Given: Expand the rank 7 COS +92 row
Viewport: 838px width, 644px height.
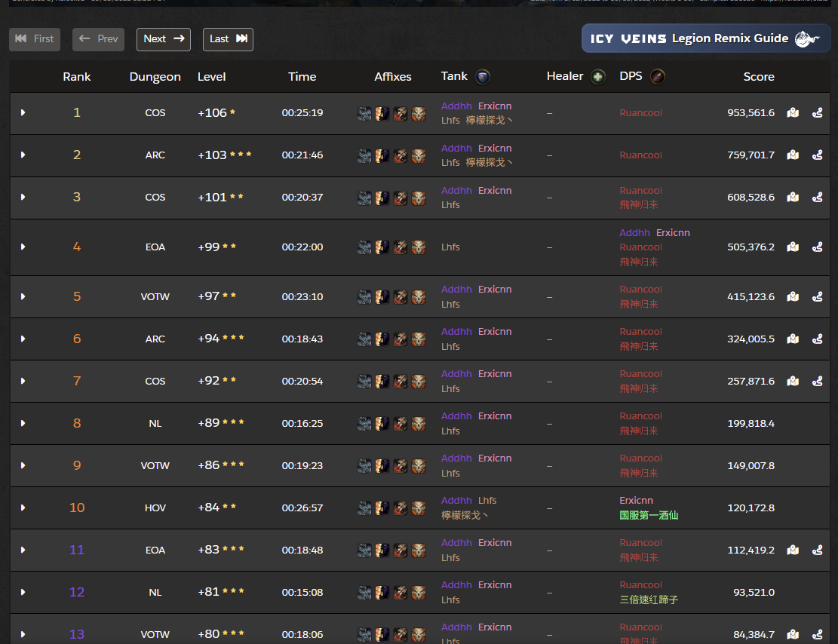Looking at the screenshot, I should pyautogui.click(x=23, y=381).
